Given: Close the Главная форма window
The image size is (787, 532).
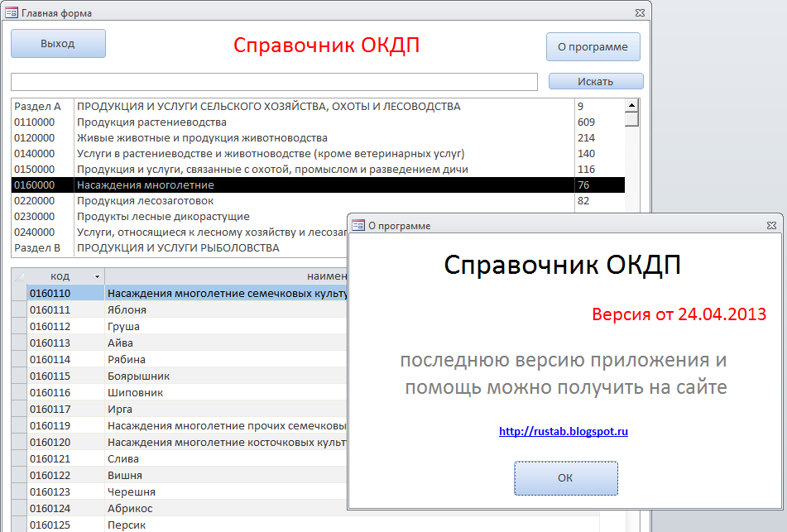Looking at the screenshot, I should click(640, 13).
